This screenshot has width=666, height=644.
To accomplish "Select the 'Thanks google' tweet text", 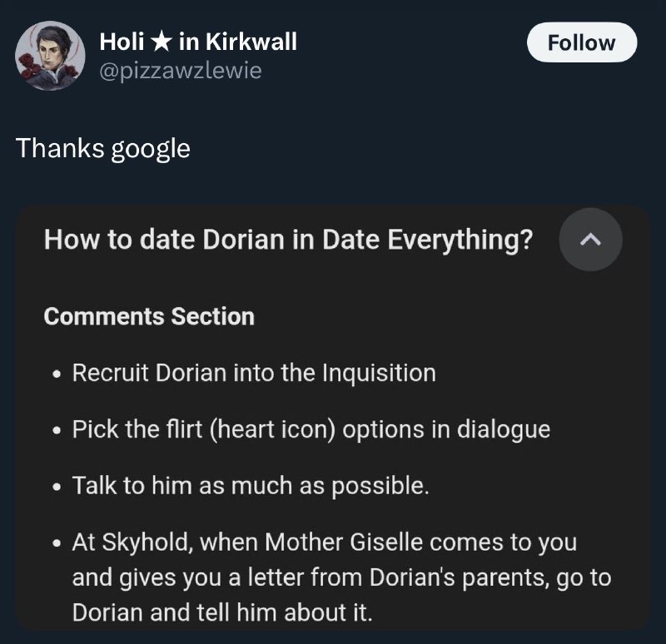I will click(x=103, y=149).
